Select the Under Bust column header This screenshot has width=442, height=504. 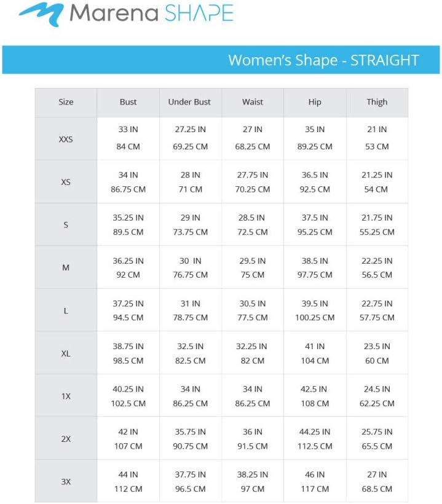tap(189, 102)
